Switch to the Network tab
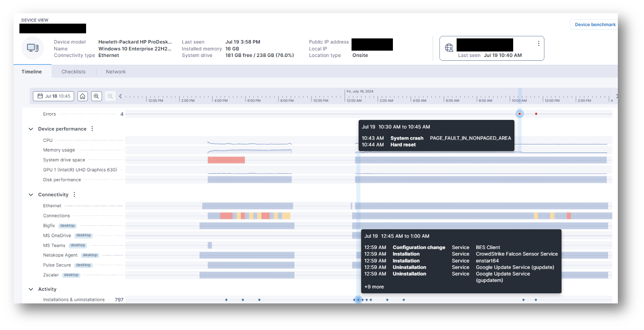The height and width of the screenshot is (330, 644). coord(116,72)
